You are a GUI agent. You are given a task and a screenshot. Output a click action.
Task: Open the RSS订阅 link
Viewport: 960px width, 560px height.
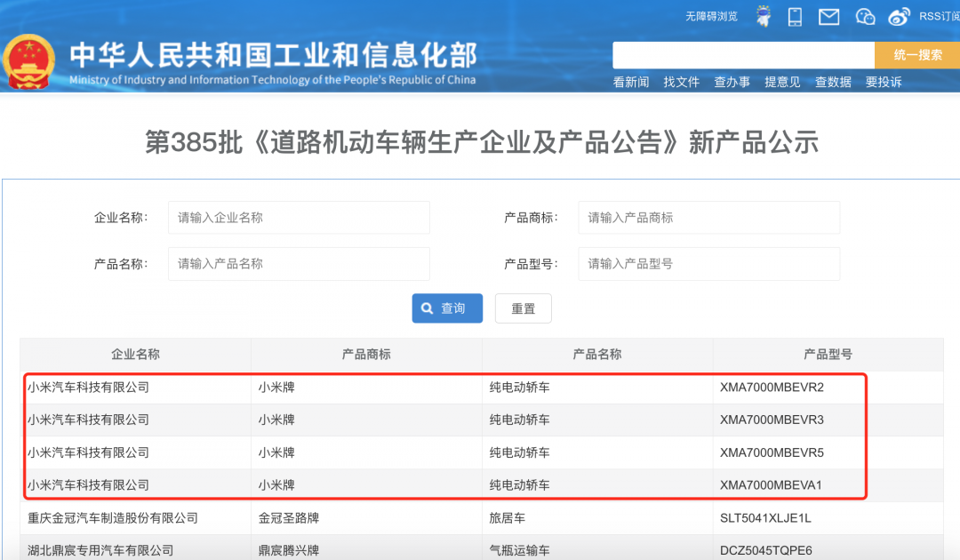939,16
